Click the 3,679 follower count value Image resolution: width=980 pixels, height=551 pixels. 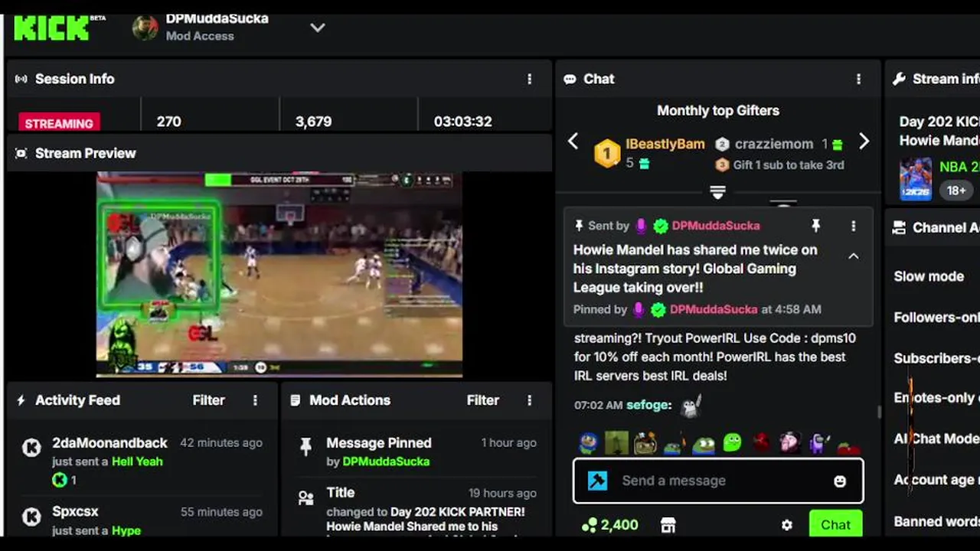pyautogui.click(x=313, y=122)
